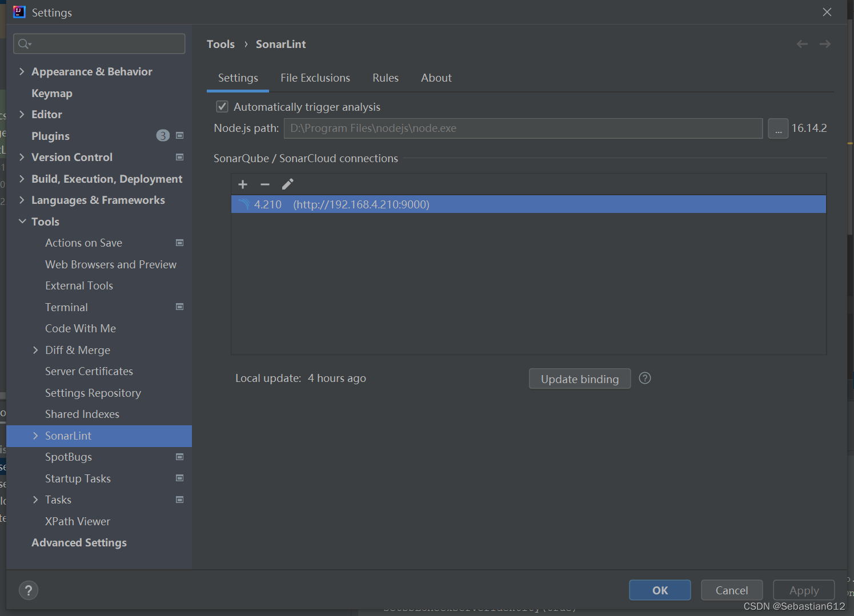
Task: Click the Cancel button
Action: (x=732, y=590)
